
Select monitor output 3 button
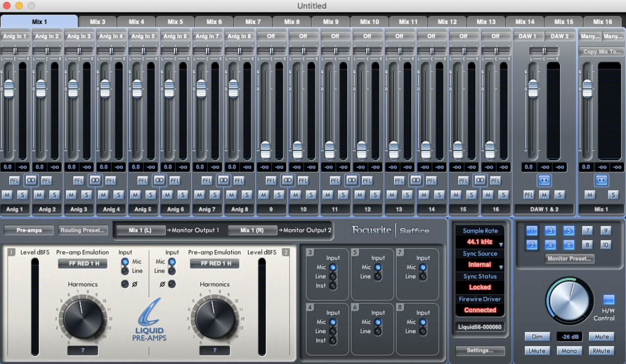(x=550, y=231)
